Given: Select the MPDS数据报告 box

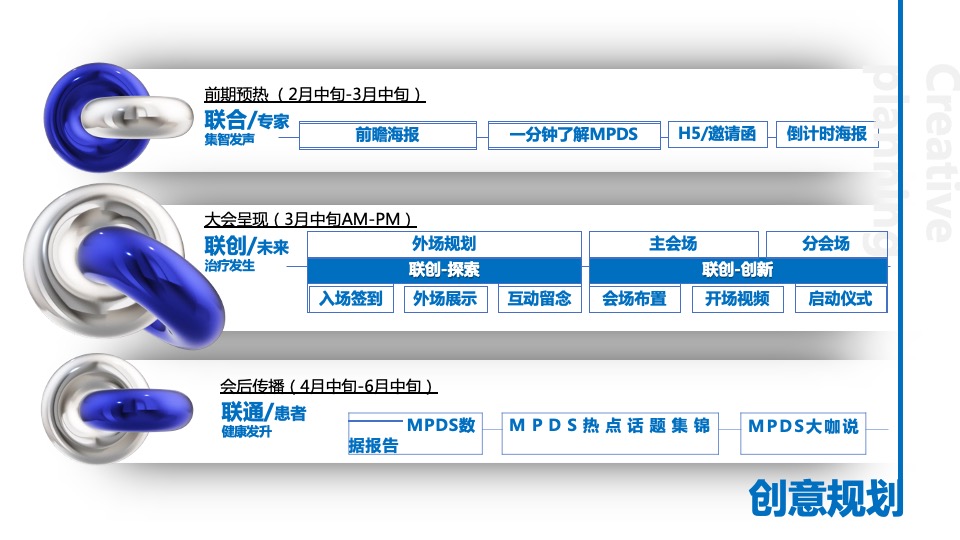Looking at the screenshot, I should [415, 434].
